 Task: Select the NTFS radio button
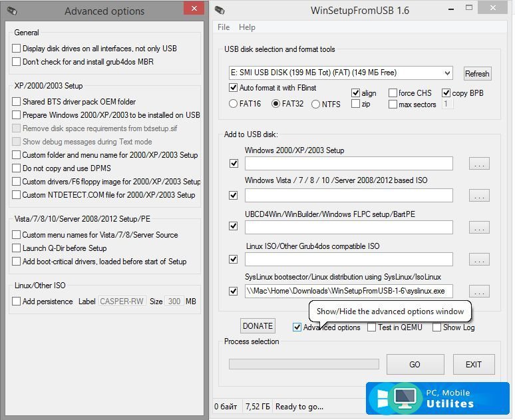coord(315,105)
